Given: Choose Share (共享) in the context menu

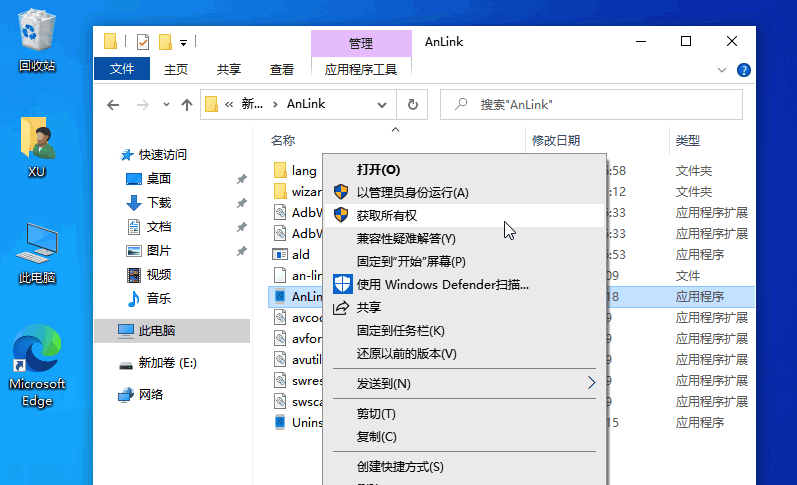Looking at the screenshot, I should pyautogui.click(x=465, y=307).
